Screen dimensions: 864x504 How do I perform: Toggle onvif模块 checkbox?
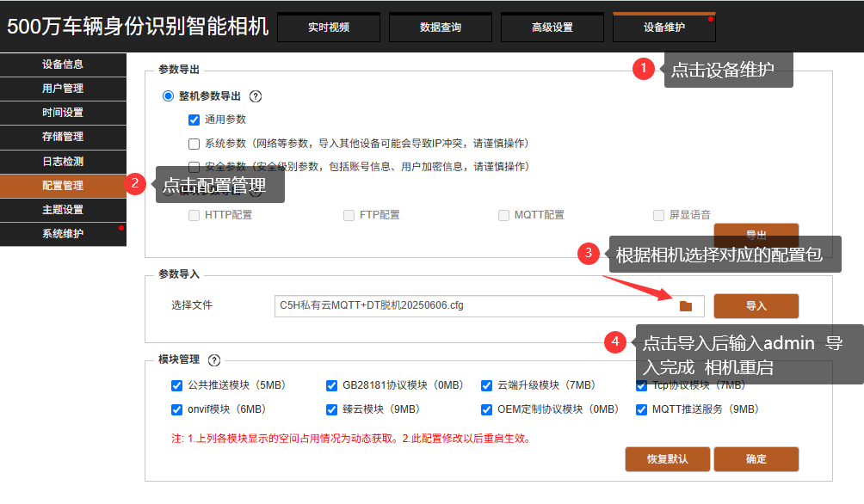[x=177, y=409]
